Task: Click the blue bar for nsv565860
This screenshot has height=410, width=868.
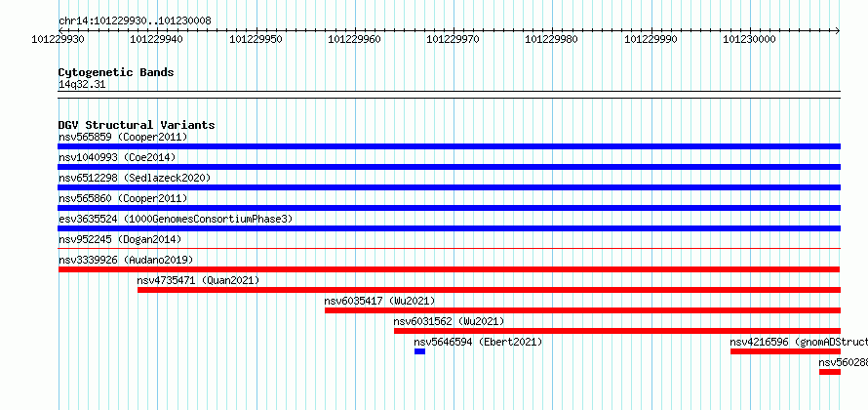Action: [x=449, y=208]
